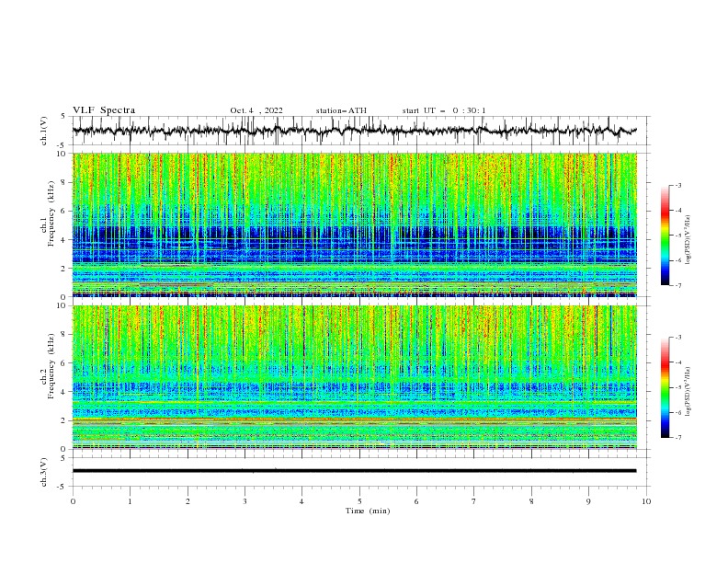Click the ch.1 frequency tick label '8'
728x563 pixels.
64,182
